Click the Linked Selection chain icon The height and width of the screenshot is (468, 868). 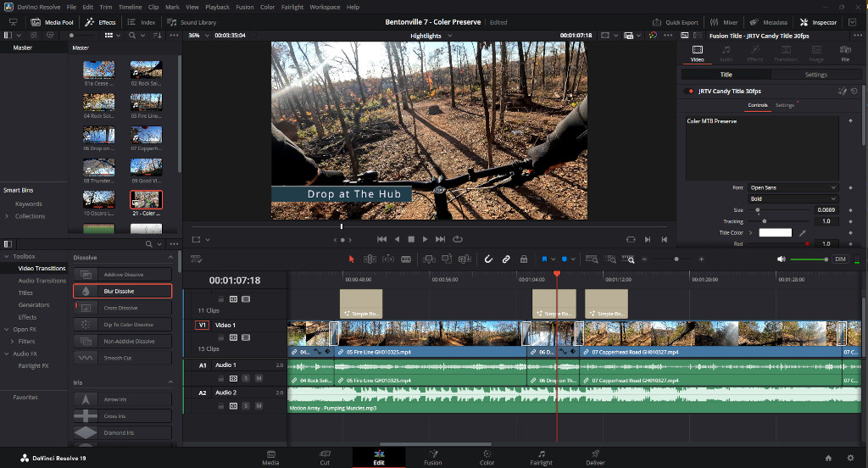tap(506, 259)
